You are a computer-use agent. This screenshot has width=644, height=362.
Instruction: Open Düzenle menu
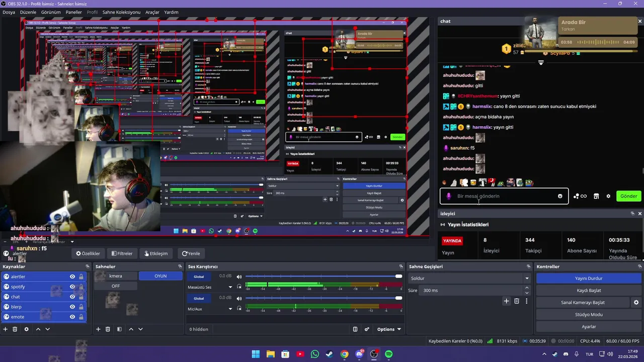click(x=28, y=12)
